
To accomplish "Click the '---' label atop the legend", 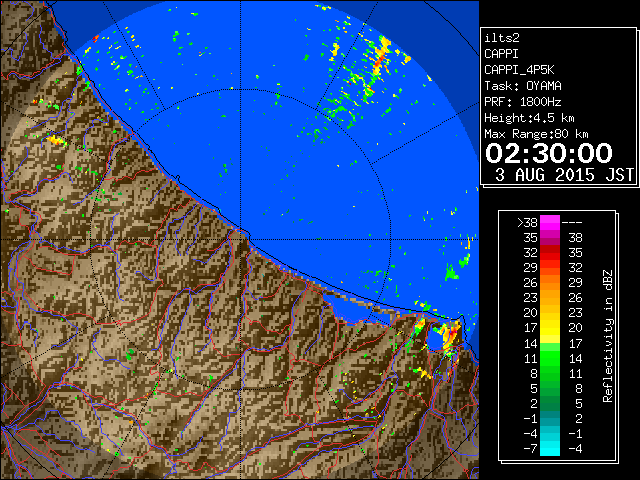I will click(x=572, y=222).
